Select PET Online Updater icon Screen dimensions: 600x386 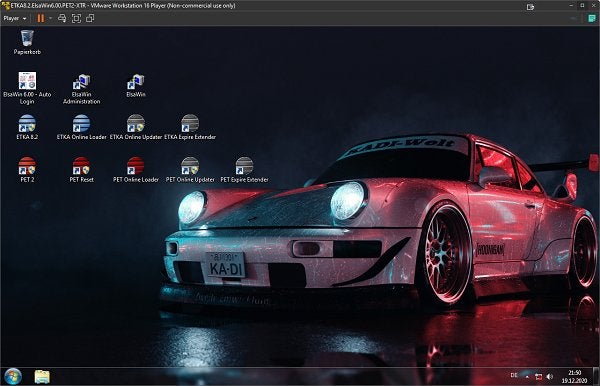[190, 169]
